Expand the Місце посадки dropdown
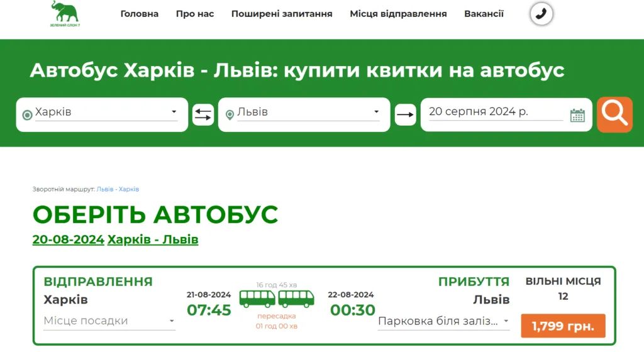Viewport: 644px width, 352px height. tap(109, 321)
